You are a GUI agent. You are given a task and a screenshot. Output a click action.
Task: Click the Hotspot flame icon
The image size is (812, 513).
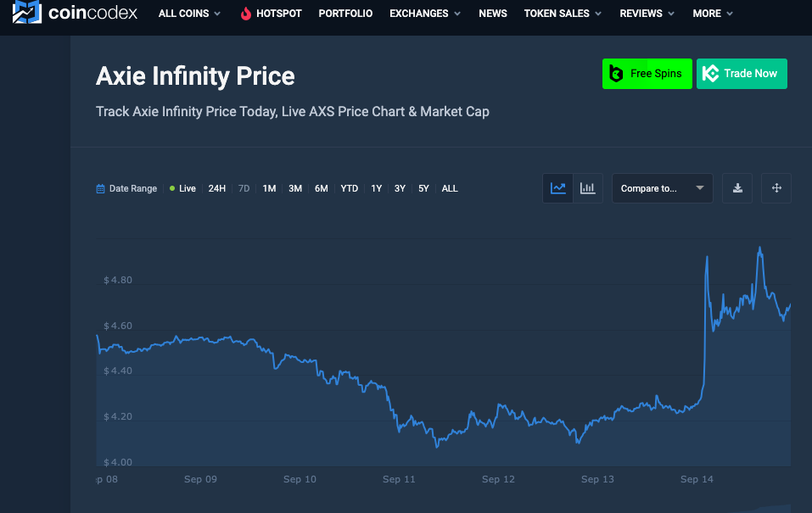click(x=246, y=14)
